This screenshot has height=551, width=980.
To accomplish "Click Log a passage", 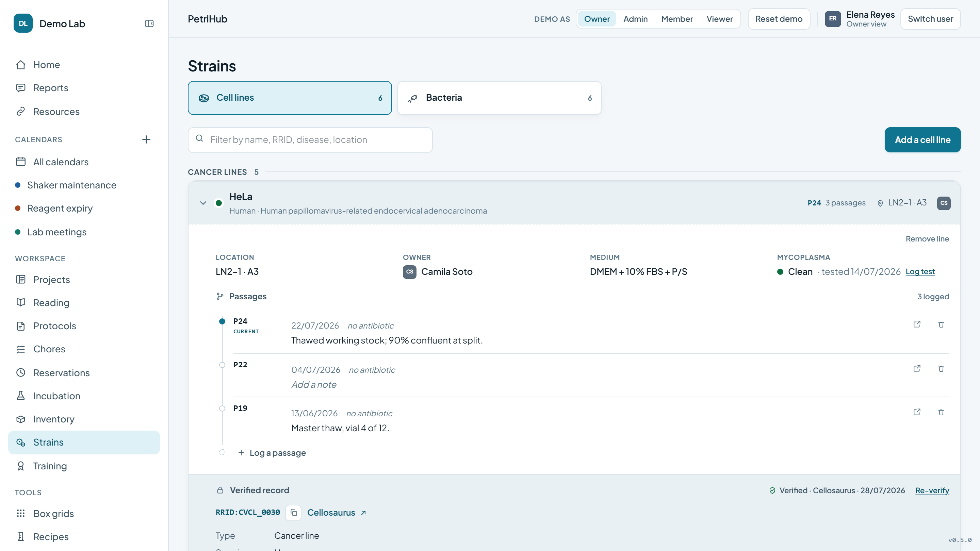I will click(272, 453).
